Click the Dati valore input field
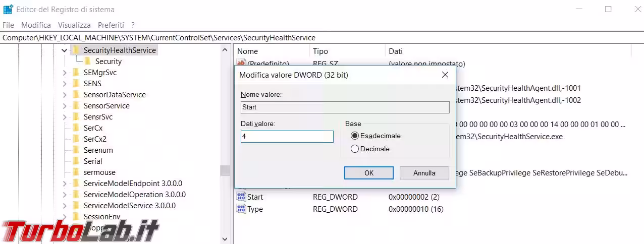This screenshot has width=644, height=244. pyautogui.click(x=287, y=137)
